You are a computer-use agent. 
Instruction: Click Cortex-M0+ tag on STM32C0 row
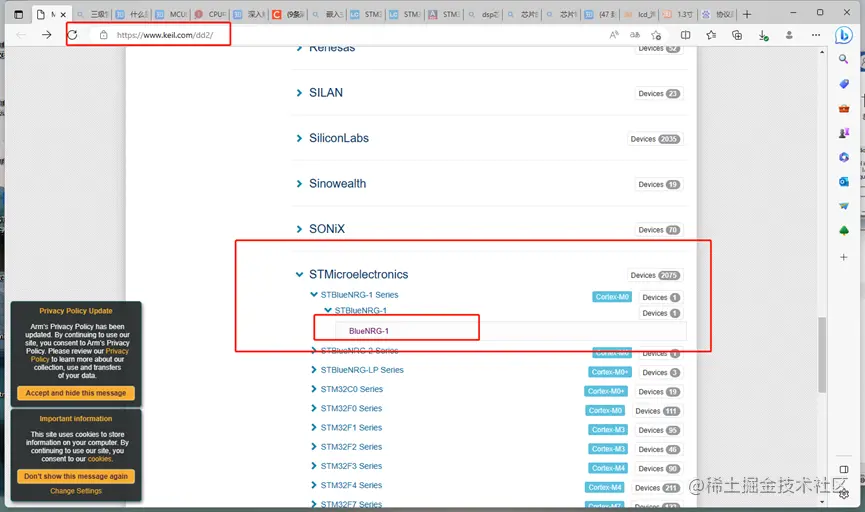click(606, 392)
